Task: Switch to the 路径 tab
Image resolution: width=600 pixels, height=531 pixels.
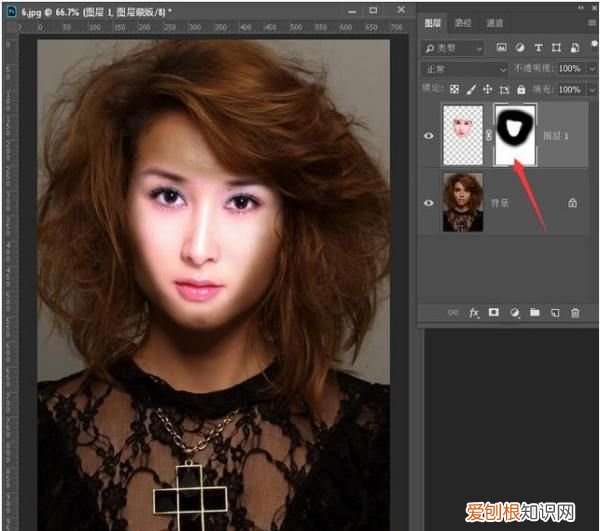Action: 463,22
